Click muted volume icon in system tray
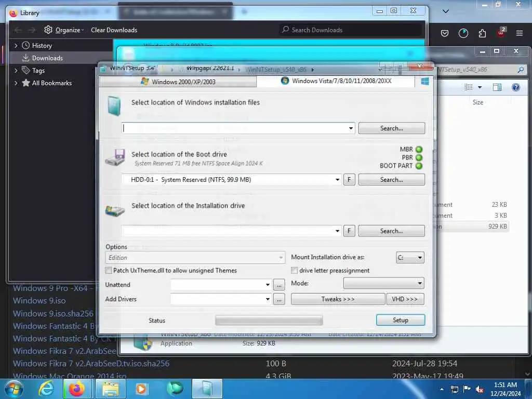Screen dimensions: 532x399 point(480,390)
